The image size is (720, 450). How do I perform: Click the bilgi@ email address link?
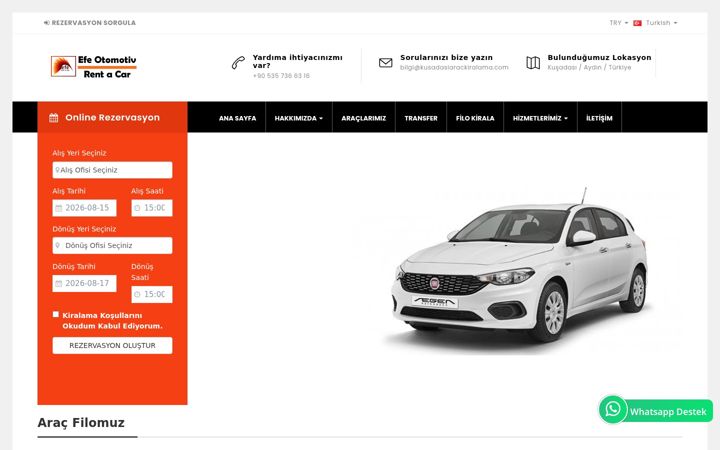click(x=454, y=68)
